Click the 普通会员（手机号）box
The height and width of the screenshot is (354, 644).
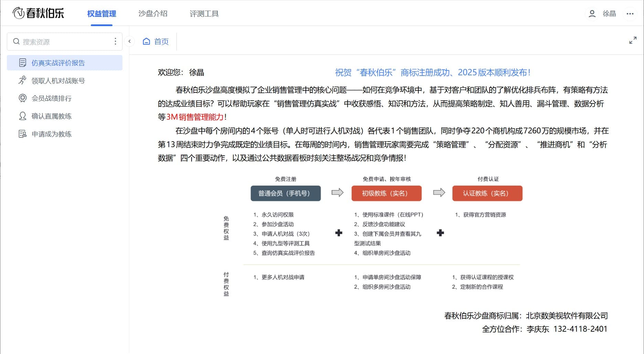coord(286,193)
